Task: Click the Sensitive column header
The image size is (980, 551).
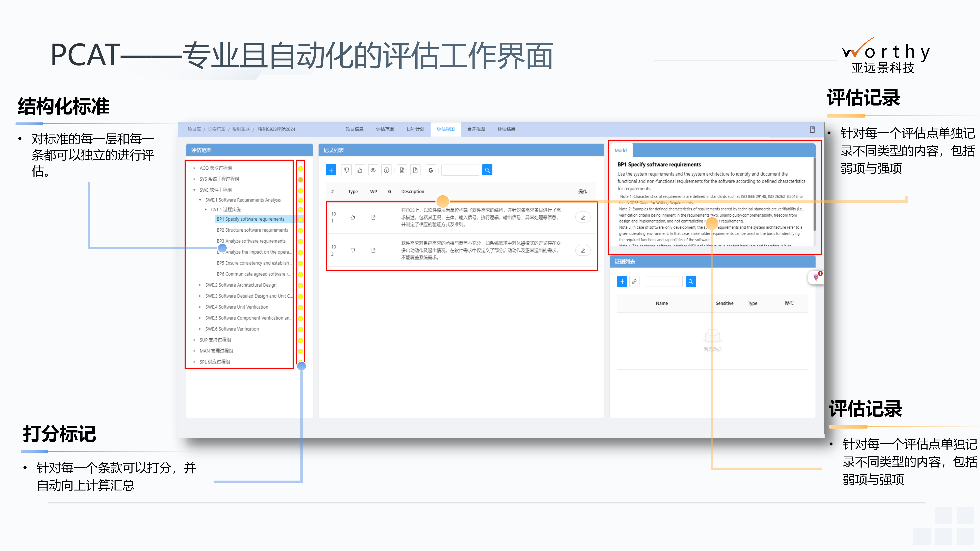Action: (x=724, y=303)
